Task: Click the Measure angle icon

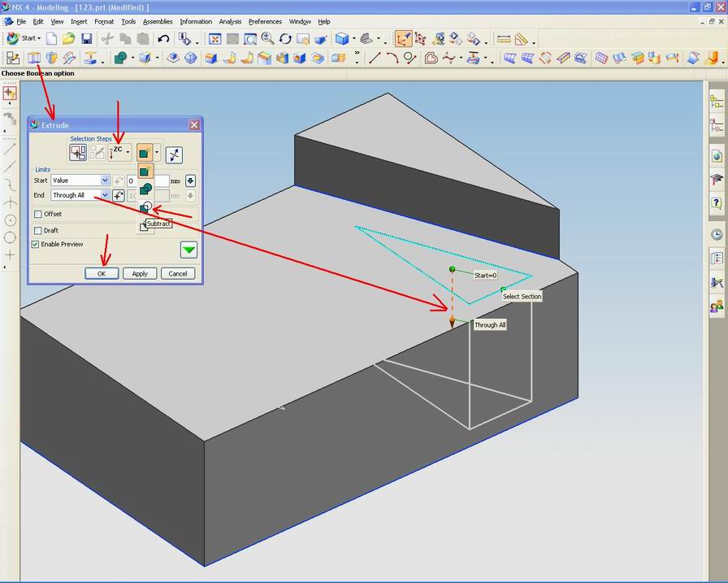Action: pyautogui.click(x=522, y=38)
